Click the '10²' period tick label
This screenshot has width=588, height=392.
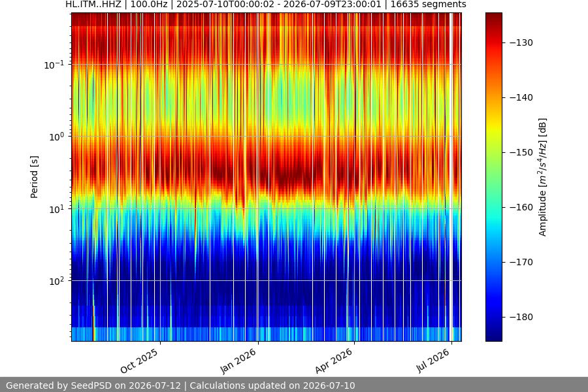coord(57,282)
